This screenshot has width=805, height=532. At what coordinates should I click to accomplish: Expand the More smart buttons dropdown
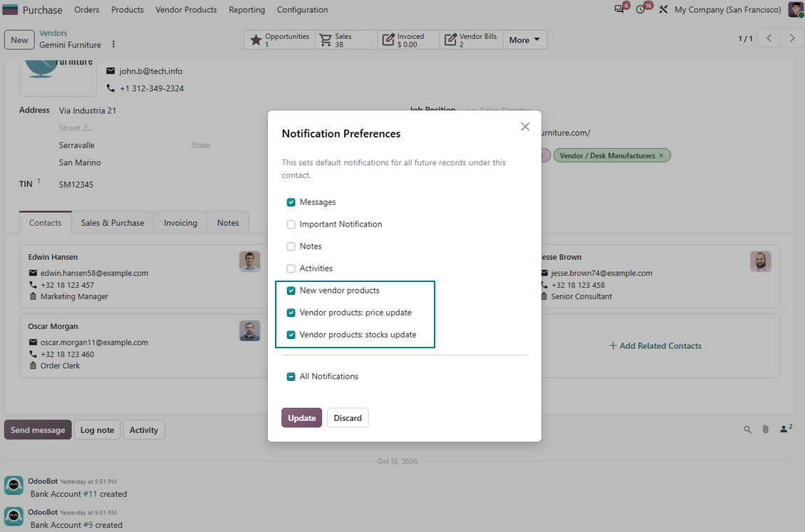[x=525, y=40]
